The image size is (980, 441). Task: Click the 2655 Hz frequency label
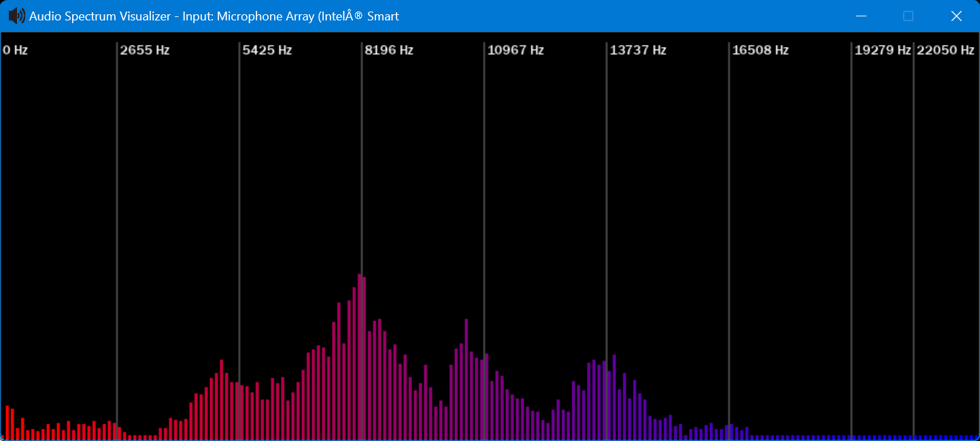(145, 50)
